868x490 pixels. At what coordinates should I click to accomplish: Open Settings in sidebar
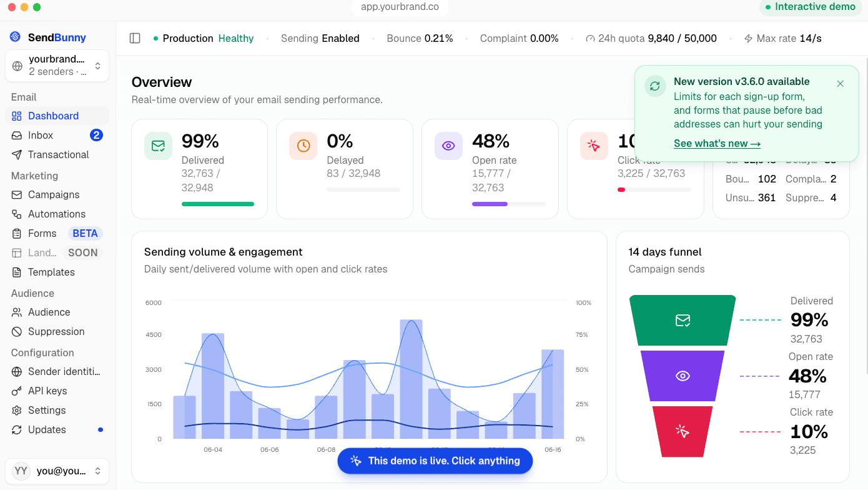[57, 410]
